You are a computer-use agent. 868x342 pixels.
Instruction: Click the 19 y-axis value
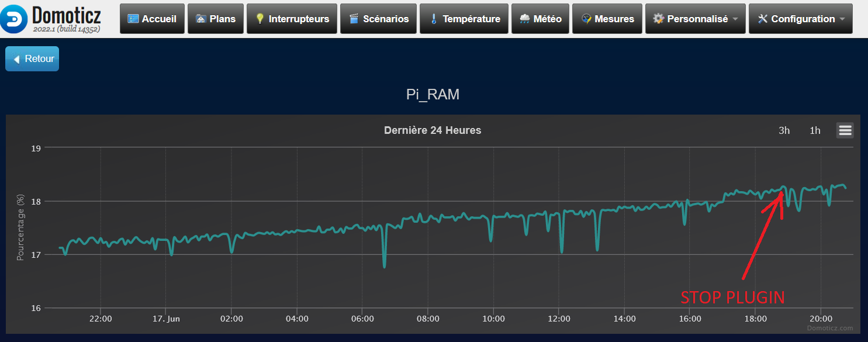(x=35, y=148)
